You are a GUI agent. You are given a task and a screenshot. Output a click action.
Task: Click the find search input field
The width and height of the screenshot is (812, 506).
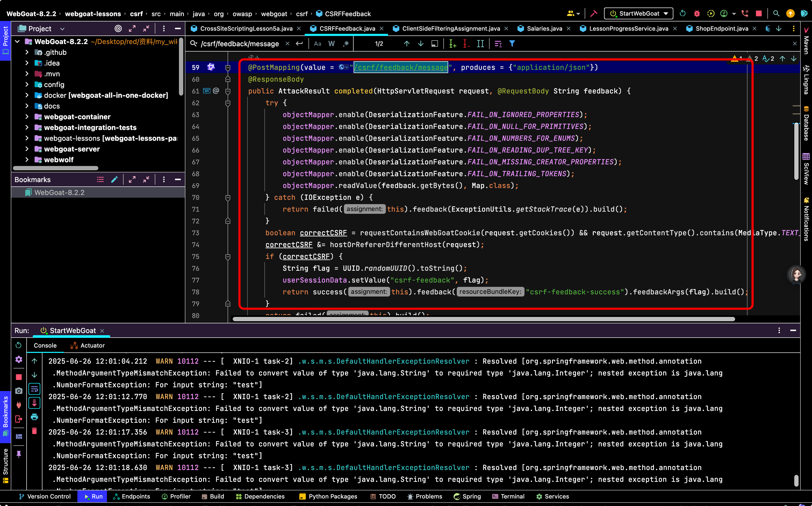click(240, 44)
